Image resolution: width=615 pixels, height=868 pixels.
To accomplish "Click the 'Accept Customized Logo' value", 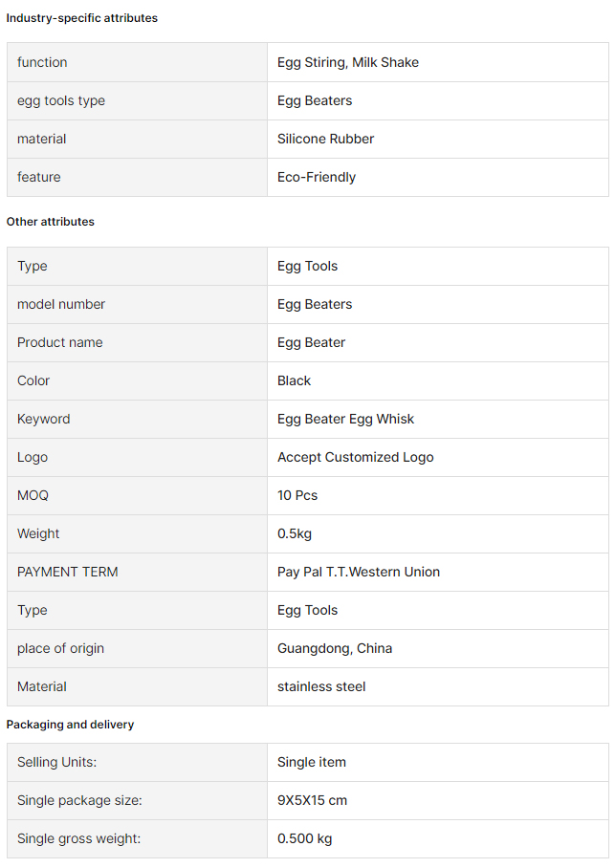I will (x=356, y=457).
